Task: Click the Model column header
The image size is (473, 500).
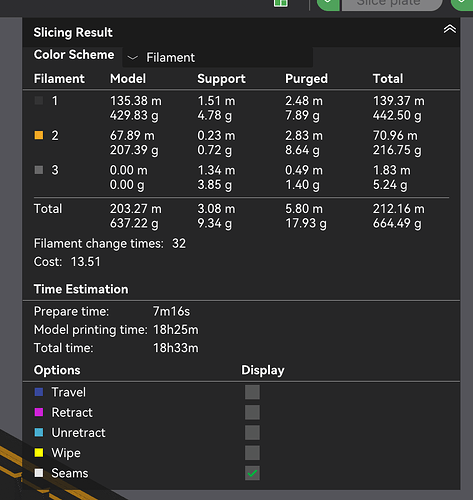Action: pyautogui.click(x=128, y=79)
